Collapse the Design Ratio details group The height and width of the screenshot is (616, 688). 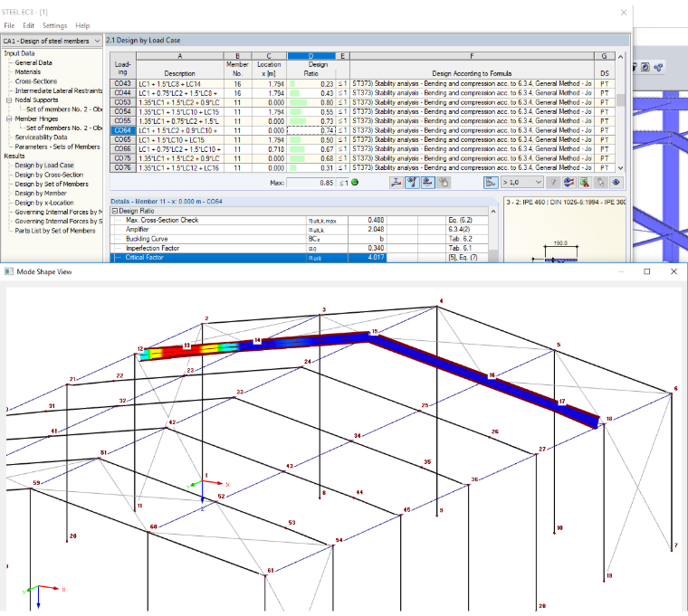[115, 211]
